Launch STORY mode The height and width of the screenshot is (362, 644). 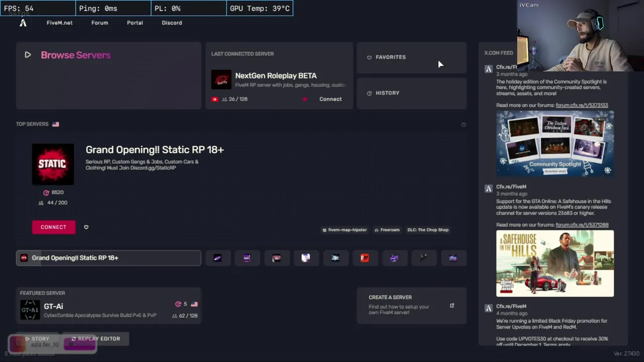37,339
